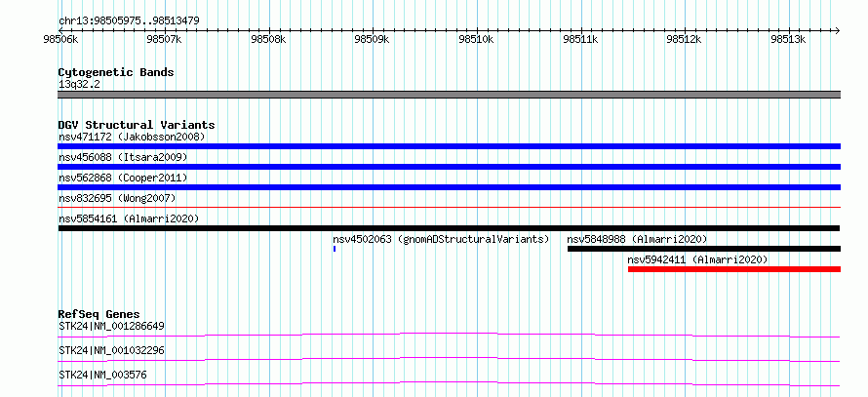The height and width of the screenshot is (397, 868).
Task: Click the 98509k ruler tick label
Action: coord(373,40)
